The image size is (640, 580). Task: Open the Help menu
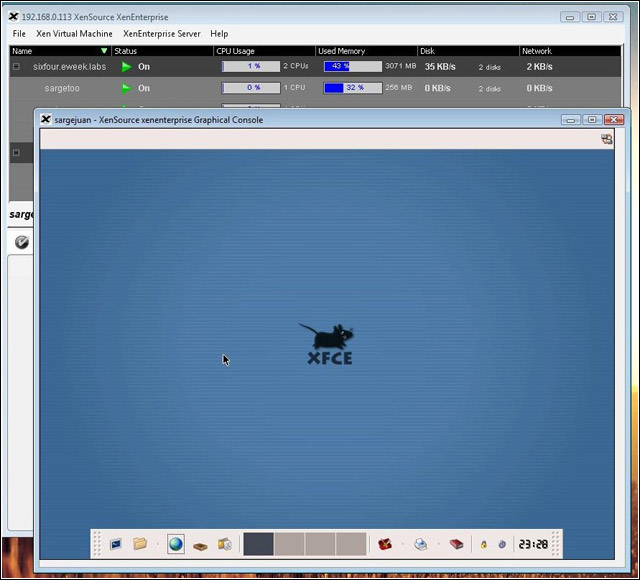point(219,34)
